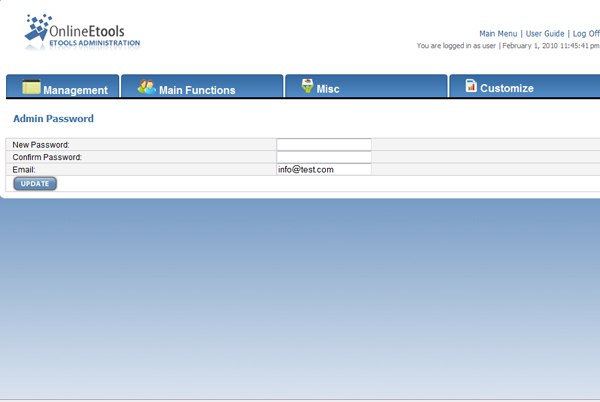The image size is (600, 402).
Task: Click the Main Functions people icon
Action: coord(147,87)
